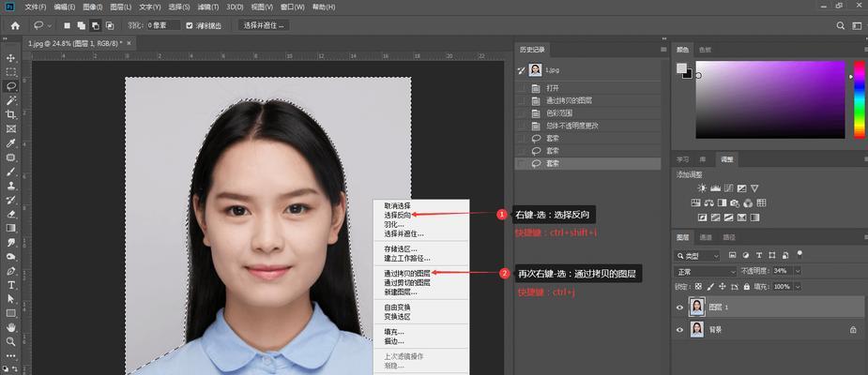868x375 pixels.
Task: Hide the 背景 layer using its eye icon
Action: 679,330
